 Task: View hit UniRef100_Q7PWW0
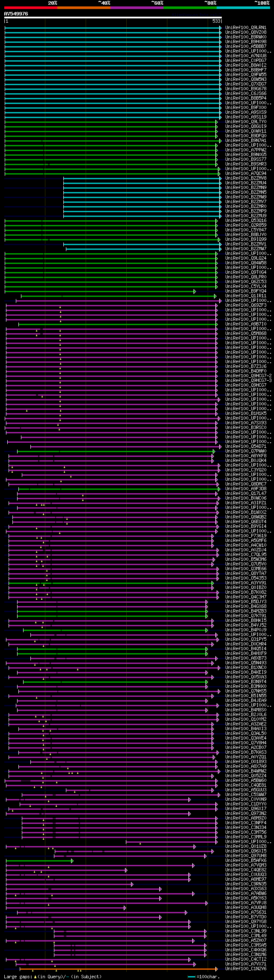(246, 451)
